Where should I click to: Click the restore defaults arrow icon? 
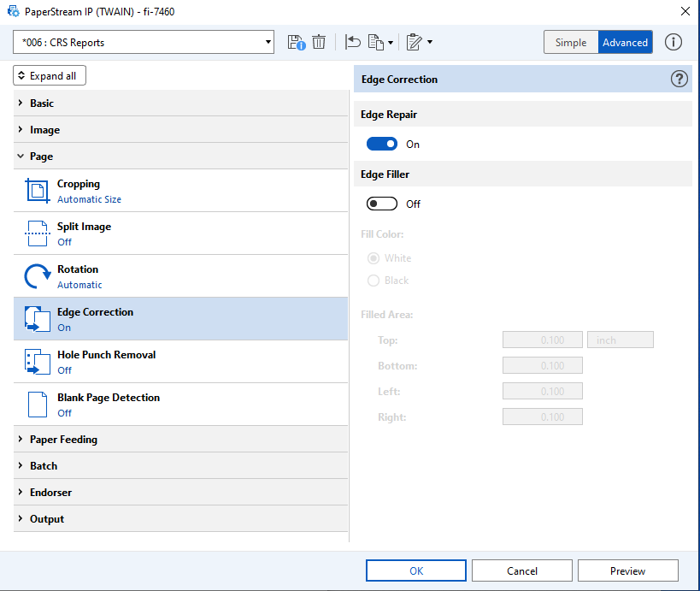point(352,42)
